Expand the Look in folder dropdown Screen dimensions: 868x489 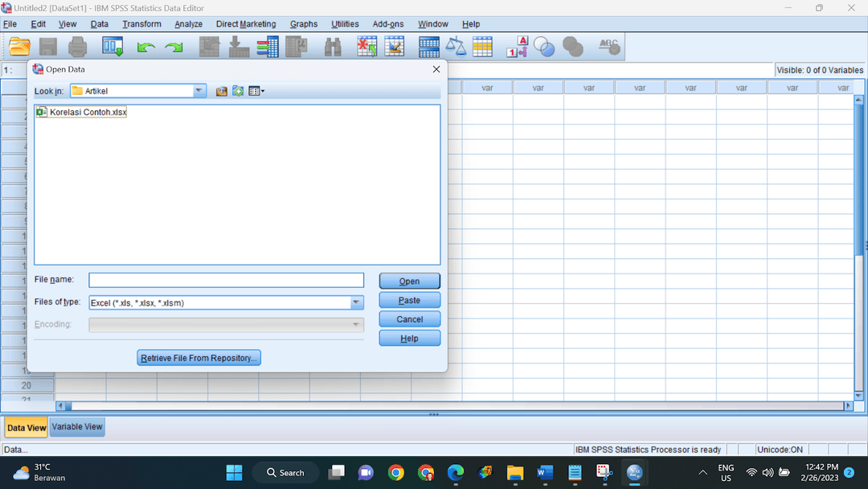199,91
